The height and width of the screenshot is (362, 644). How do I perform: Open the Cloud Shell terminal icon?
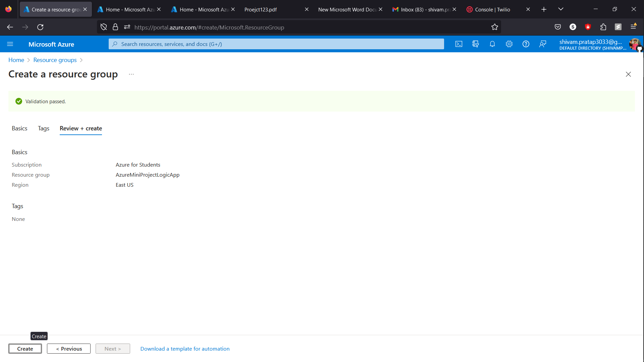click(x=459, y=44)
